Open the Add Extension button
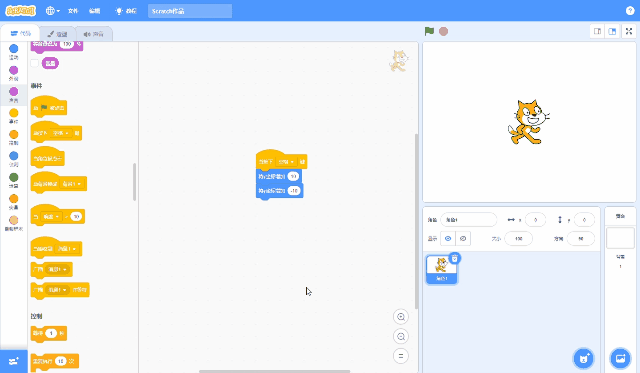The image size is (640, 373). [x=13, y=362]
